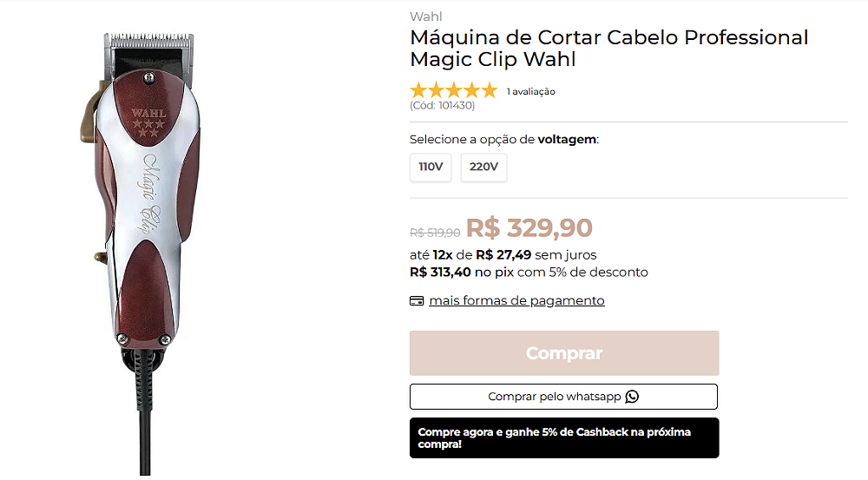Click Comprar pelo whatsapp button
The width and height of the screenshot is (868, 480).
tap(563, 397)
